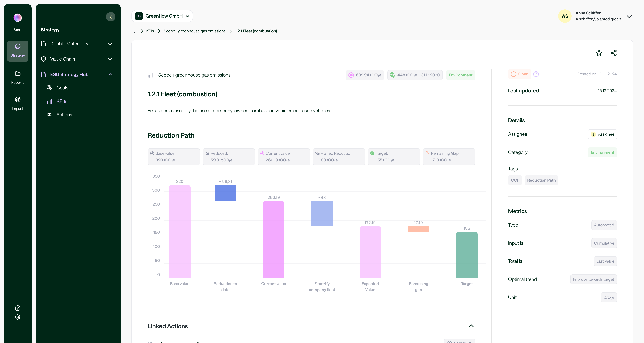Click the Start logo icon
The height and width of the screenshot is (343, 644).
click(x=17, y=18)
